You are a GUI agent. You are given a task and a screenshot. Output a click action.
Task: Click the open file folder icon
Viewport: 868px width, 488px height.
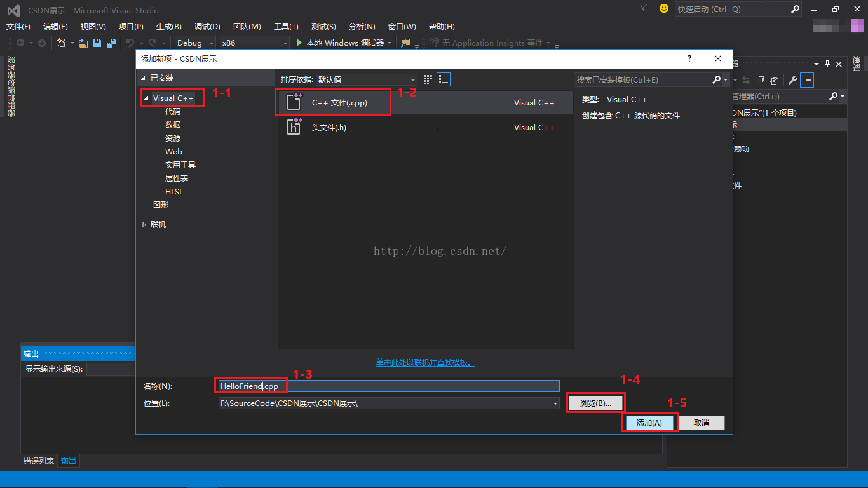pos(83,43)
